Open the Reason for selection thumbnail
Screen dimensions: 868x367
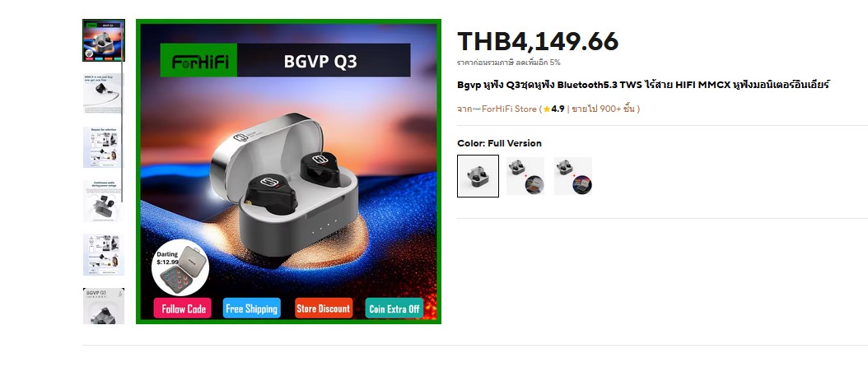click(x=104, y=147)
